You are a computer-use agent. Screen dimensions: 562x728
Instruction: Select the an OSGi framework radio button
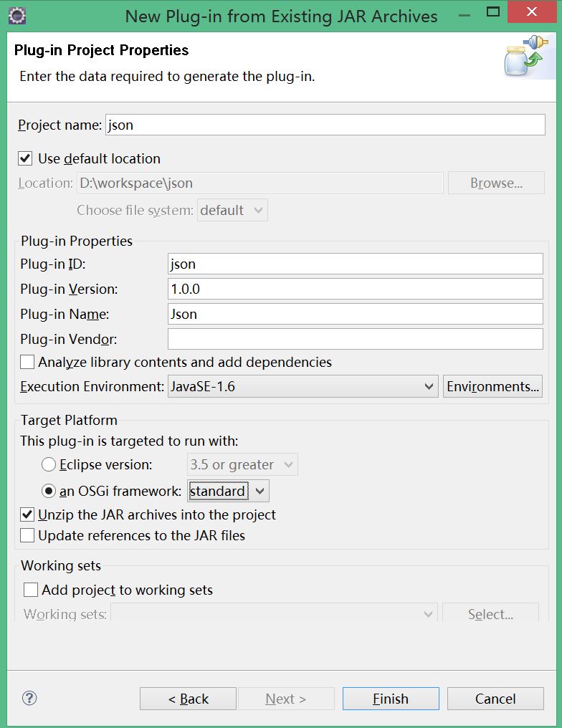(x=49, y=491)
